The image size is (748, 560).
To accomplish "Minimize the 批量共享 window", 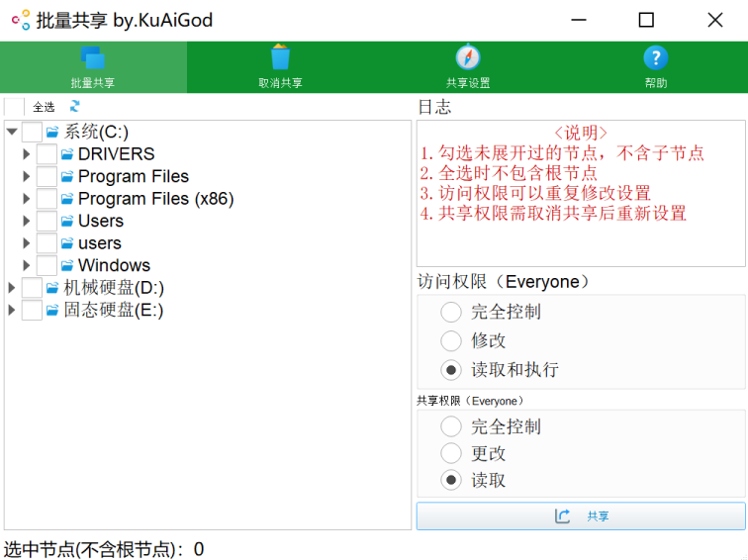I will pos(578,20).
